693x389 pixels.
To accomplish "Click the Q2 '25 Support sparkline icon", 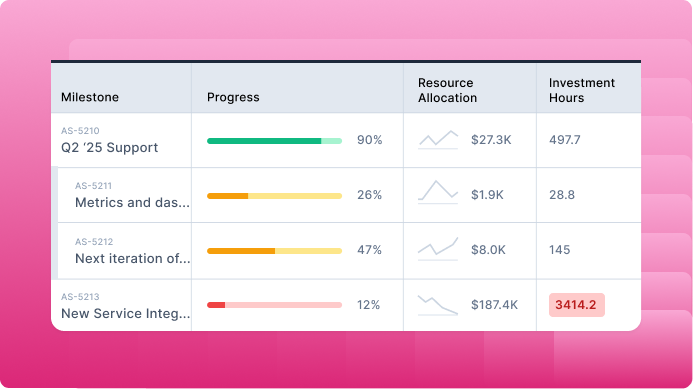I will pos(438,140).
